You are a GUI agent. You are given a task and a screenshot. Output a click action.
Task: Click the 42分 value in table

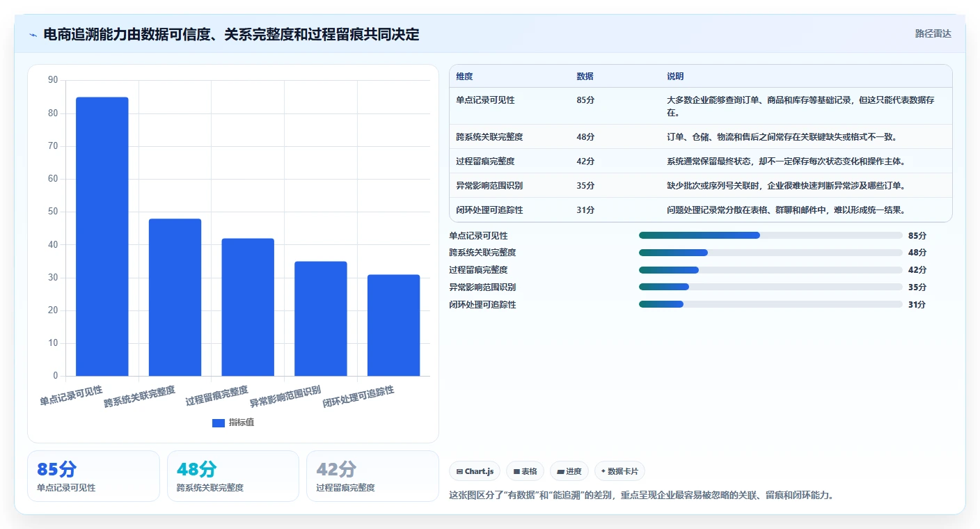pos(585,161)
